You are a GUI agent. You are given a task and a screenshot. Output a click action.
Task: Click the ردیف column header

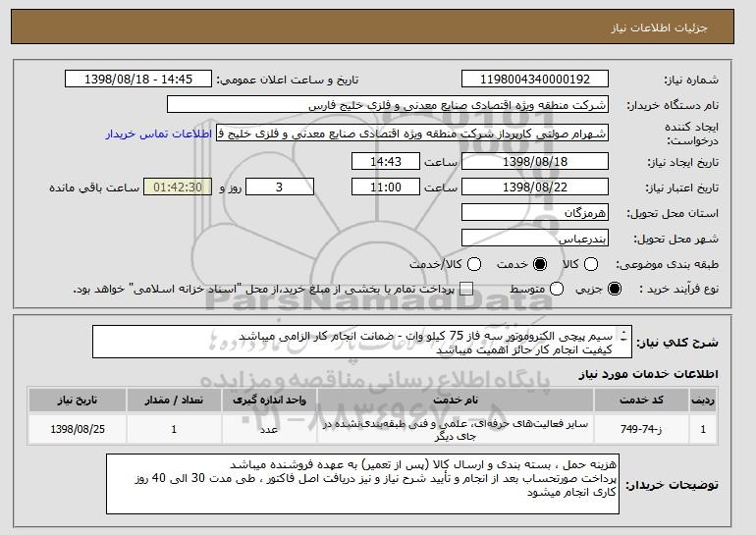pos(703,401)
